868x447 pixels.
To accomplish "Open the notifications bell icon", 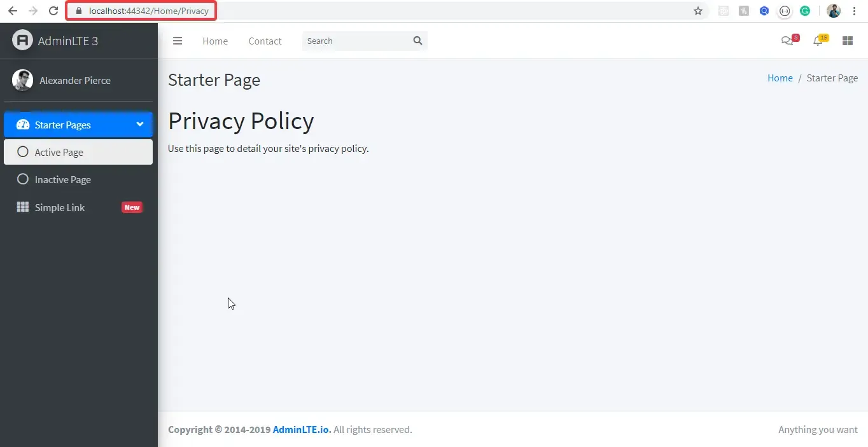I will point(818,40).
